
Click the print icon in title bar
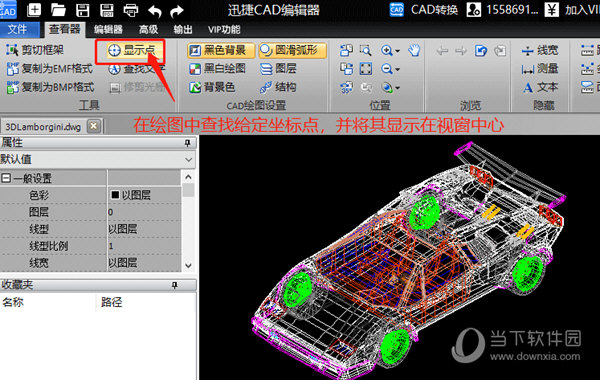(x=131, y=10)
